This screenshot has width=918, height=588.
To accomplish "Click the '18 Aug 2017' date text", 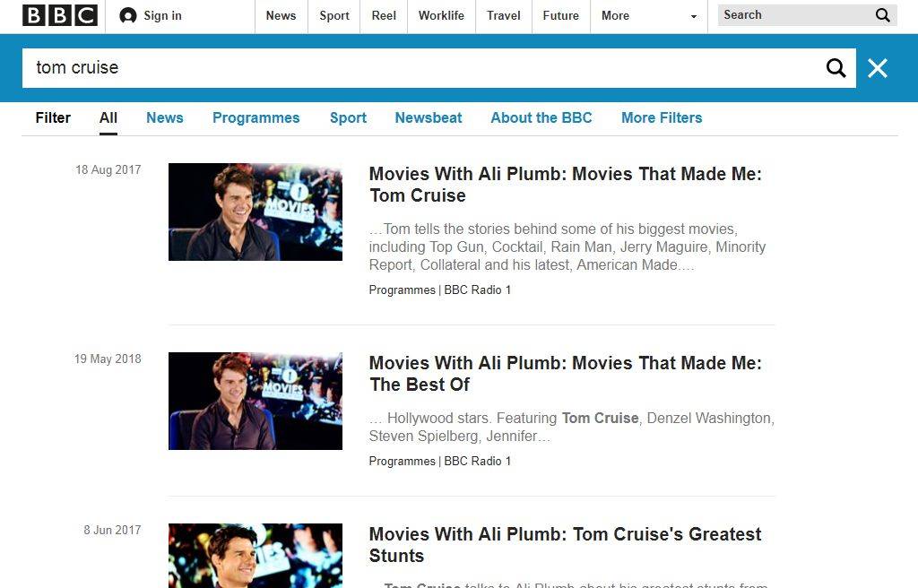I will pos(108,169).
